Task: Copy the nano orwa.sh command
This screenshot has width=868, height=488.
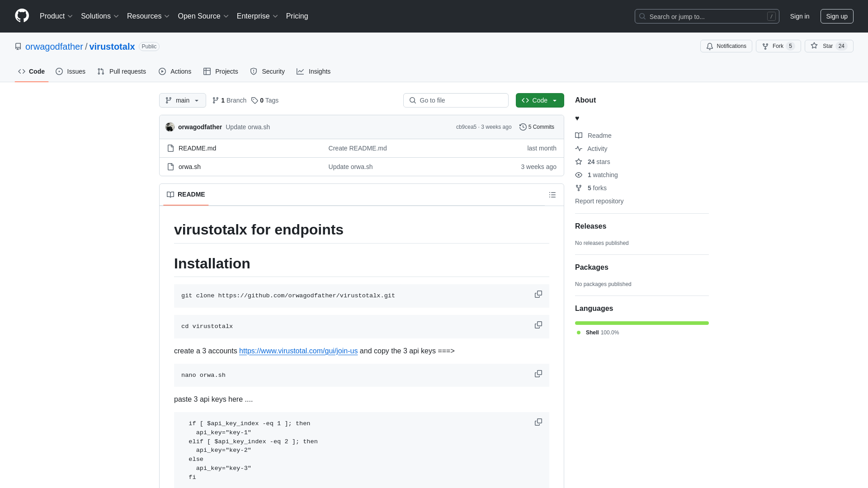Action: (538, 374)
